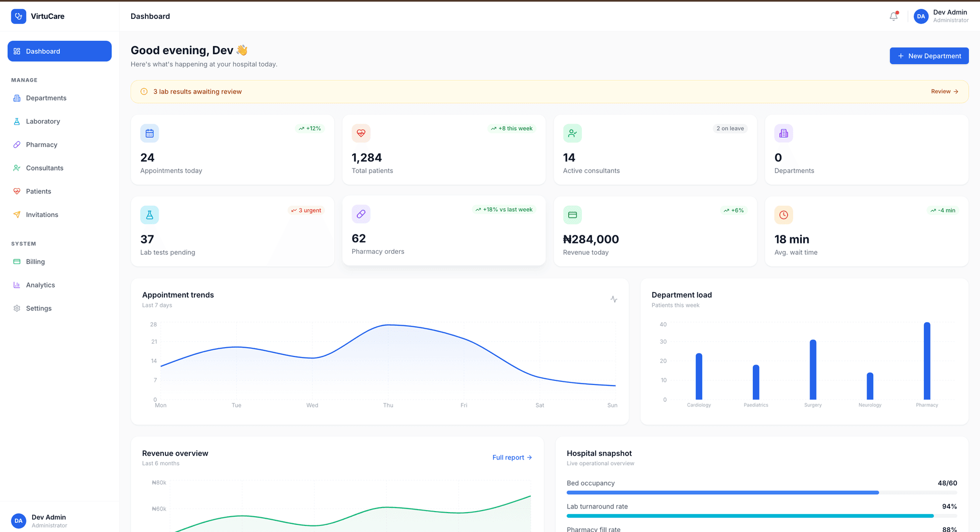Click the '+8 this week' badge
This screenshot has height=532, width=980.
point(511,129)
